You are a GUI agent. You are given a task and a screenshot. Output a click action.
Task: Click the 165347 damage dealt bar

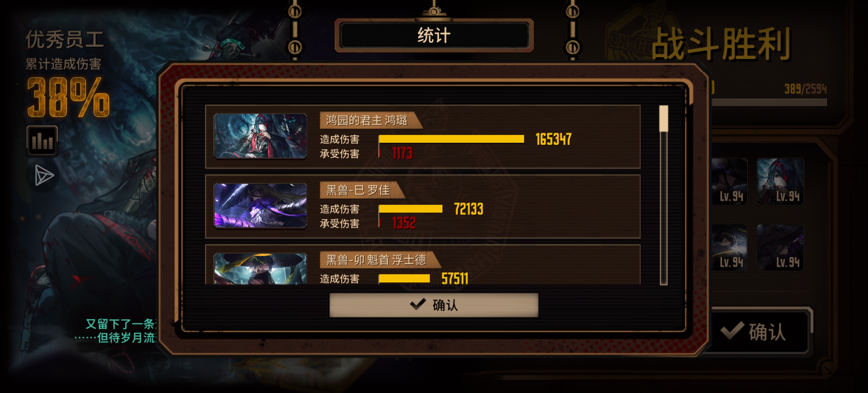click(x=451, y=139)
